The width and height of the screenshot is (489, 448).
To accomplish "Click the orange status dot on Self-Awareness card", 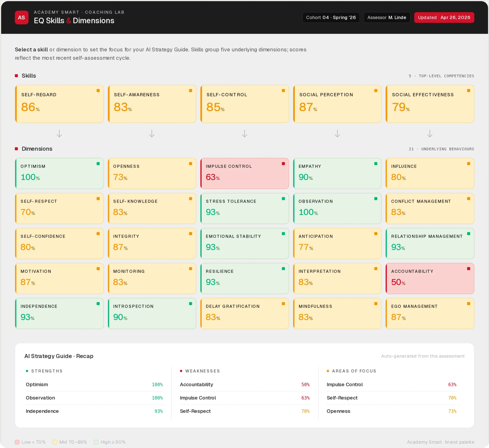I will [x=190, y=91].
